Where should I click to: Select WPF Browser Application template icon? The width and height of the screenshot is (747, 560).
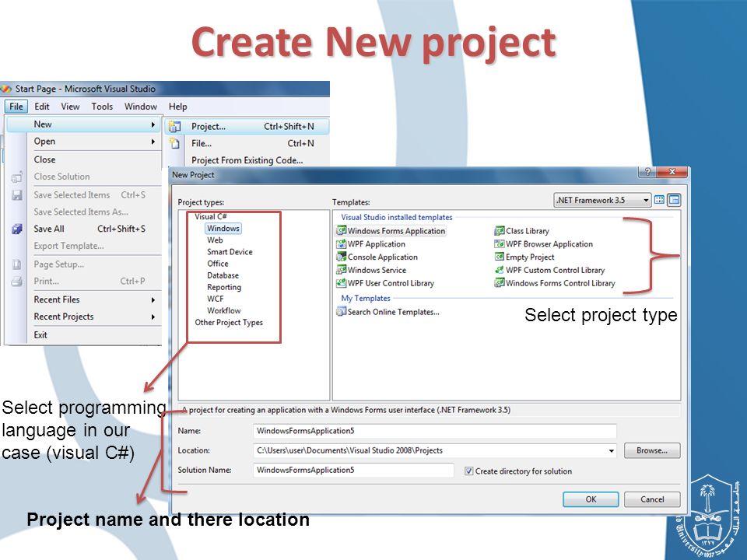click(500, 243)
